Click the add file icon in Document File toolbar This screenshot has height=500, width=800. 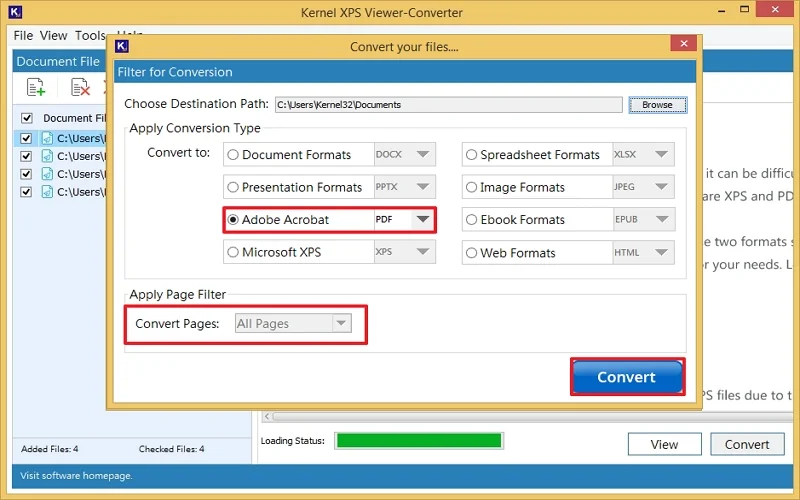[x=36, y=87]
